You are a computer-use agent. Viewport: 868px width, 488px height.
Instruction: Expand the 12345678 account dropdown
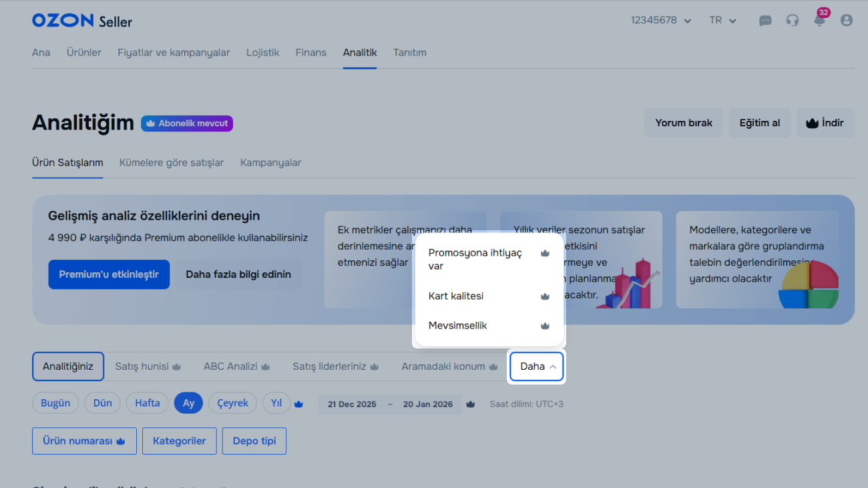tap(660, 21)
